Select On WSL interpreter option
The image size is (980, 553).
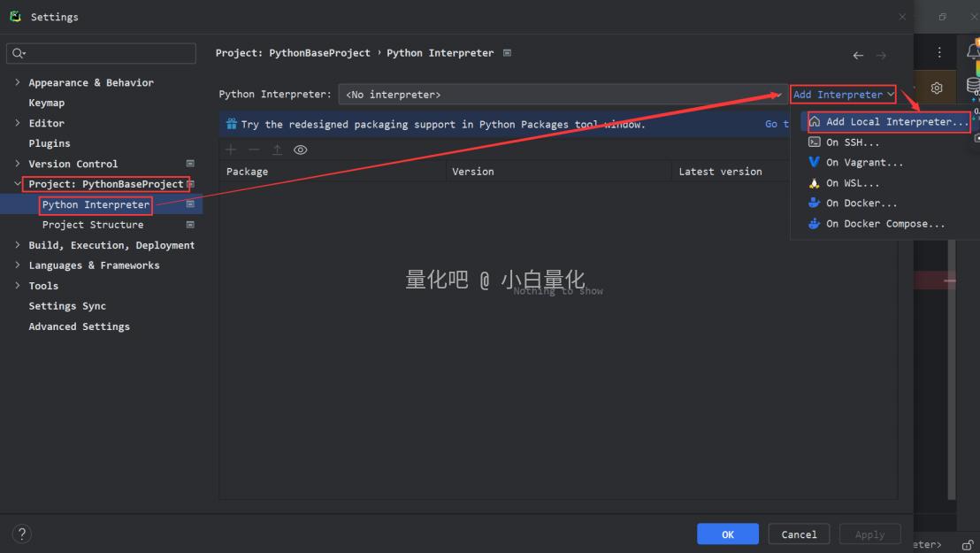[852, 183]
